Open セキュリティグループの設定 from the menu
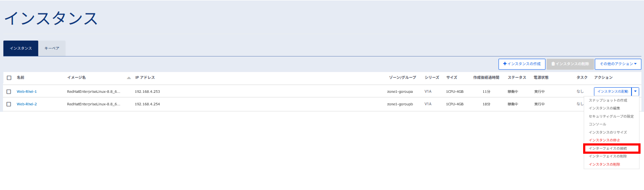The width and height of the screenshot is (644, 190). 611,117
